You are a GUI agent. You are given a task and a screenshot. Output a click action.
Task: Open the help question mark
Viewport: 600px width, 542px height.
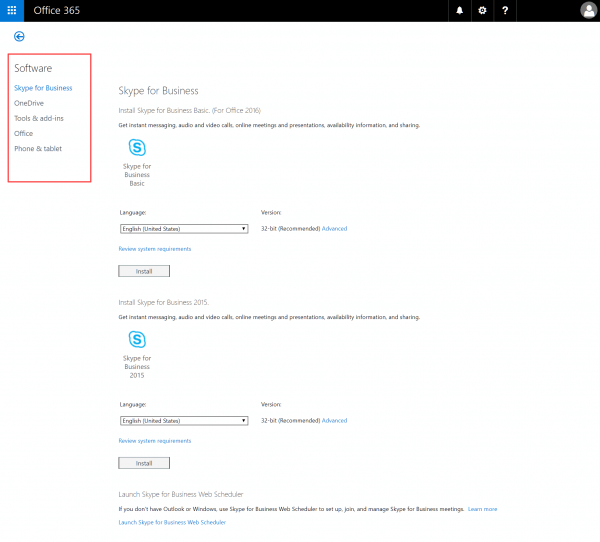(505, 10)
